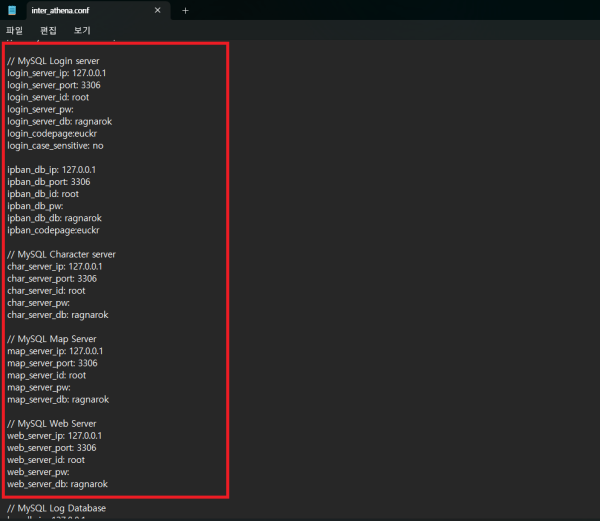Screen dimensions: 600x521
Task: Click the map_server_db: ragnarok line
Action: tap(57, 399)
